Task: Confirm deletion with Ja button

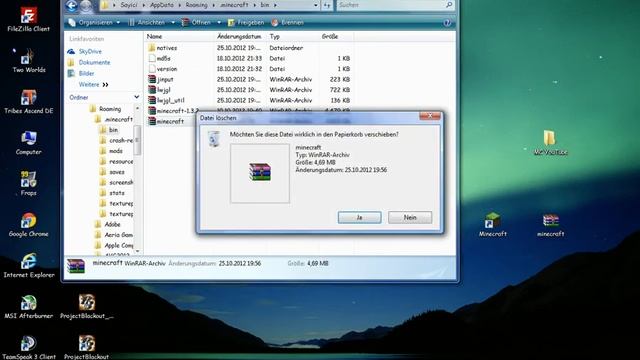Action: tap(360, 217)
